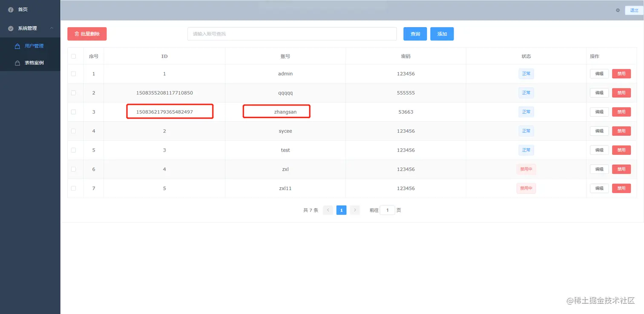Tick the select-all checkbox in table header
Screen dimensions: 644x314
click(x=74, y=56)
